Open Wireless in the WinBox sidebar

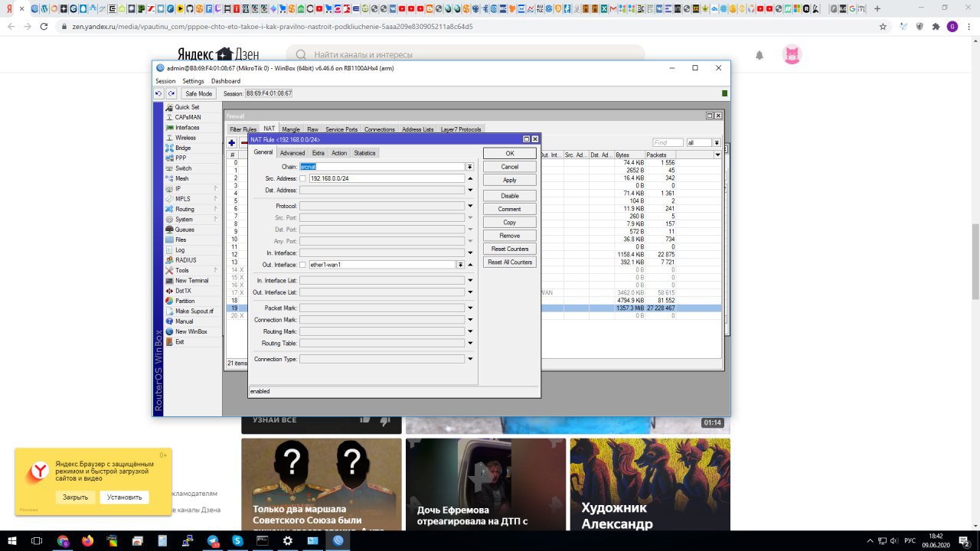click(185, 138)
